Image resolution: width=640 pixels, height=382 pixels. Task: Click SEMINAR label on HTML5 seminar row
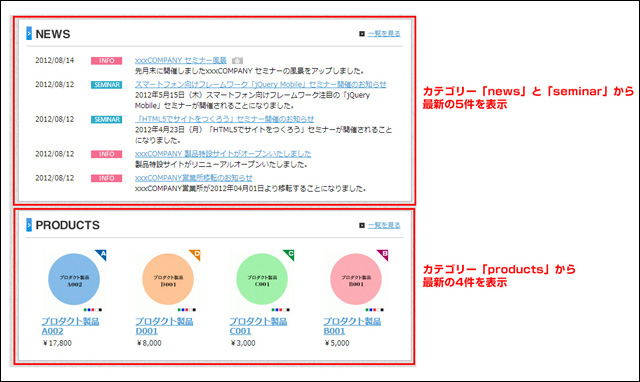click(x=106, y=120)
